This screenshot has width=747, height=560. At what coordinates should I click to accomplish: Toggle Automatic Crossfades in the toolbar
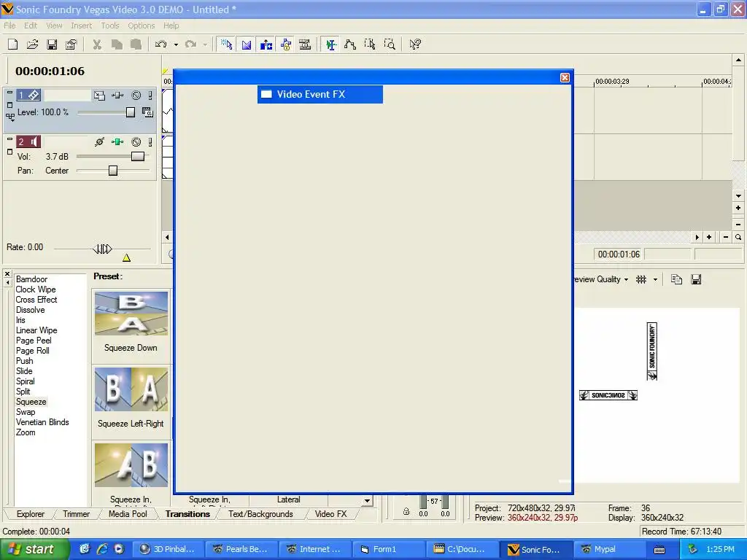[247, 44]
